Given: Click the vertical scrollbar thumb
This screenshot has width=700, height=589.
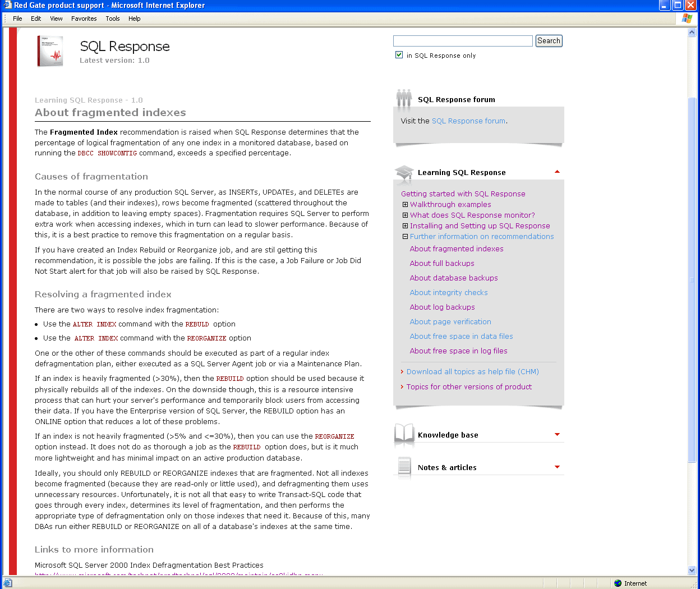Looking at the screenshot, I should [692, 280].
